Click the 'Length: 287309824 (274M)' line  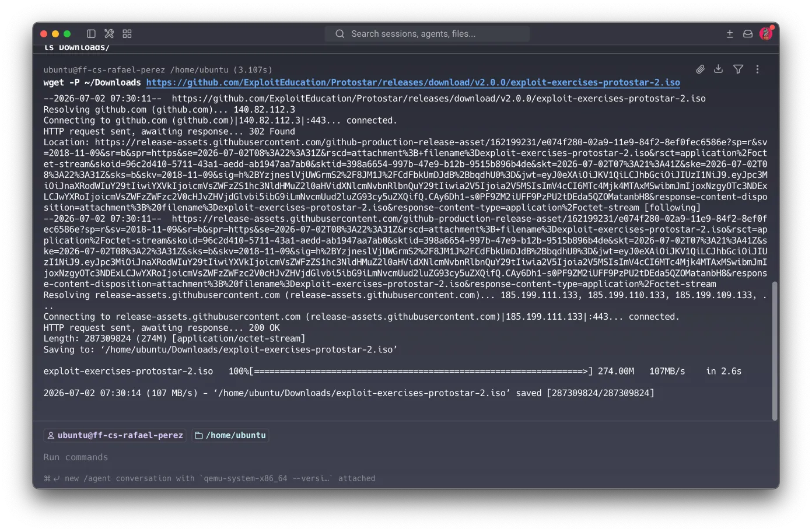point(174,339)
